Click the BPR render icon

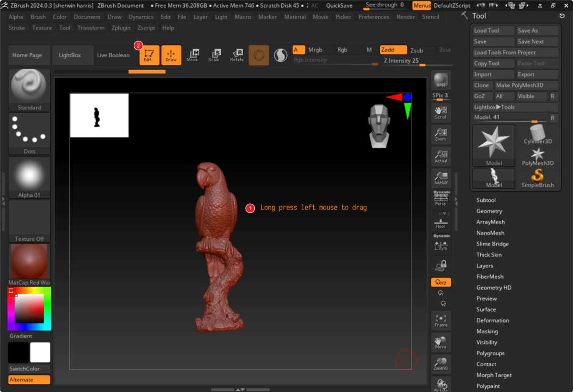point(440,80)
